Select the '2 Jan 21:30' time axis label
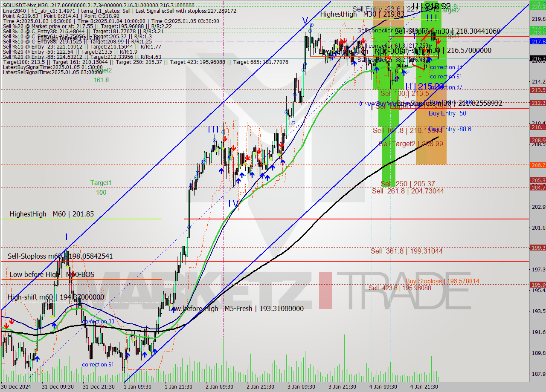 point(260,387)
